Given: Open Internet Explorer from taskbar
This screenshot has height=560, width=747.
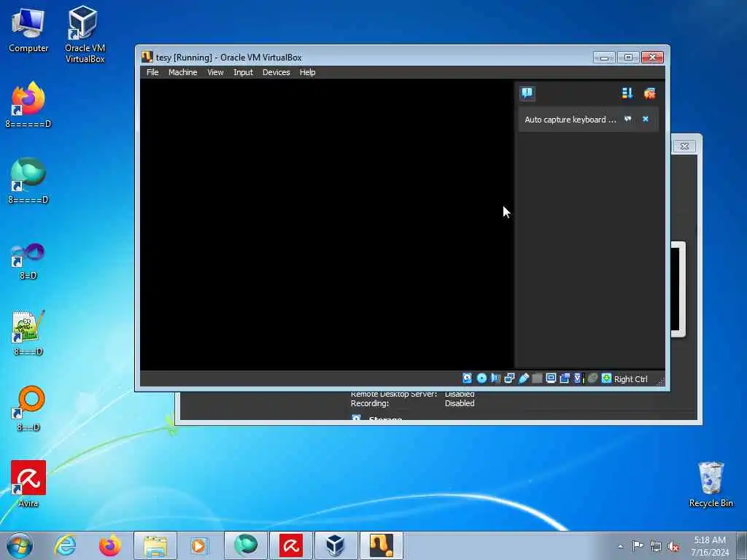Looking at the screenshot, I should pyautogui.click(x=65, y=545).
